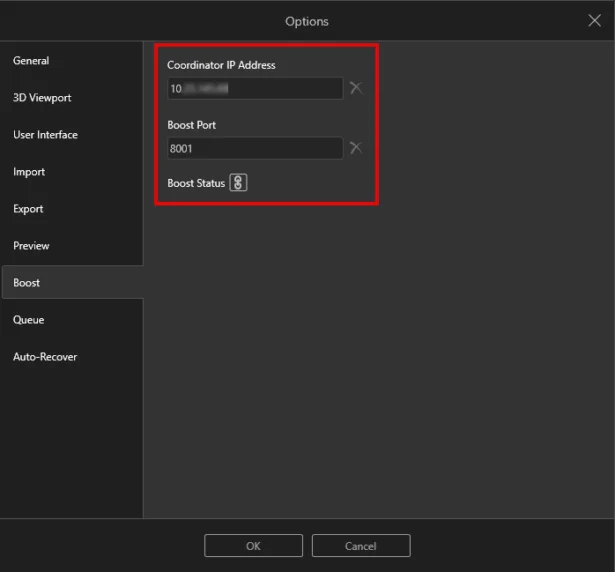Viewport: 615px width, 572px height.
Task: Select the Boost tab
Action: coord(27,283)
